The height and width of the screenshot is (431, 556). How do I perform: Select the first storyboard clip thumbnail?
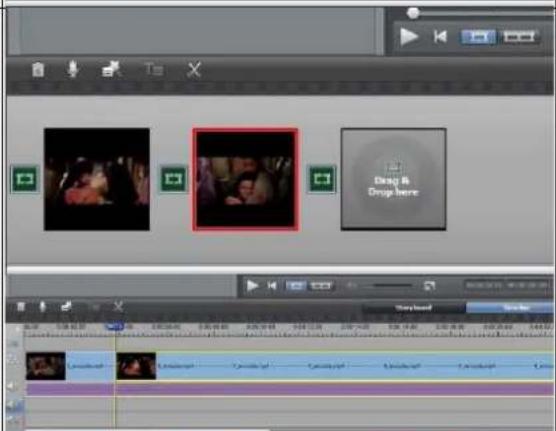[97, 179]
